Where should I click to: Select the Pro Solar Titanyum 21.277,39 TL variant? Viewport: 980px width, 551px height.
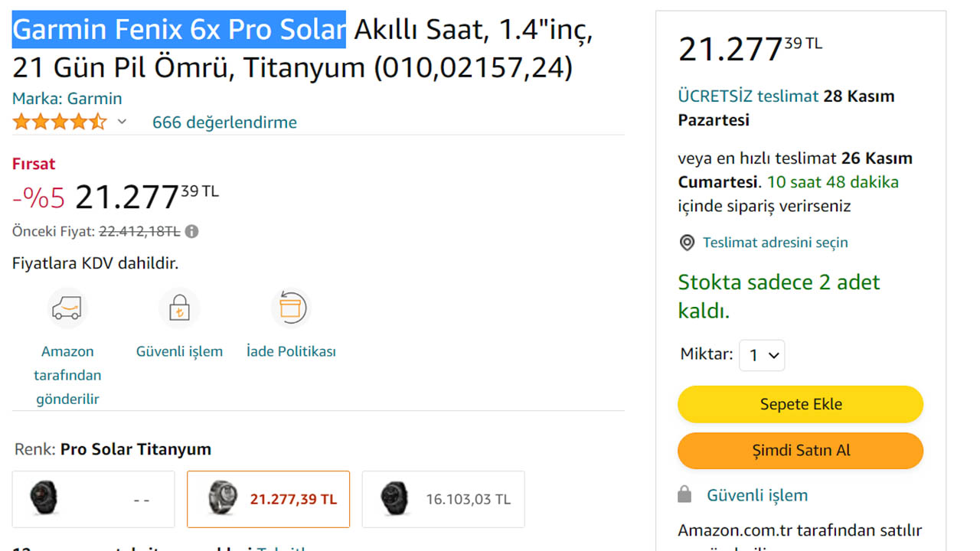pyautogui.click(x=268, y=499)
